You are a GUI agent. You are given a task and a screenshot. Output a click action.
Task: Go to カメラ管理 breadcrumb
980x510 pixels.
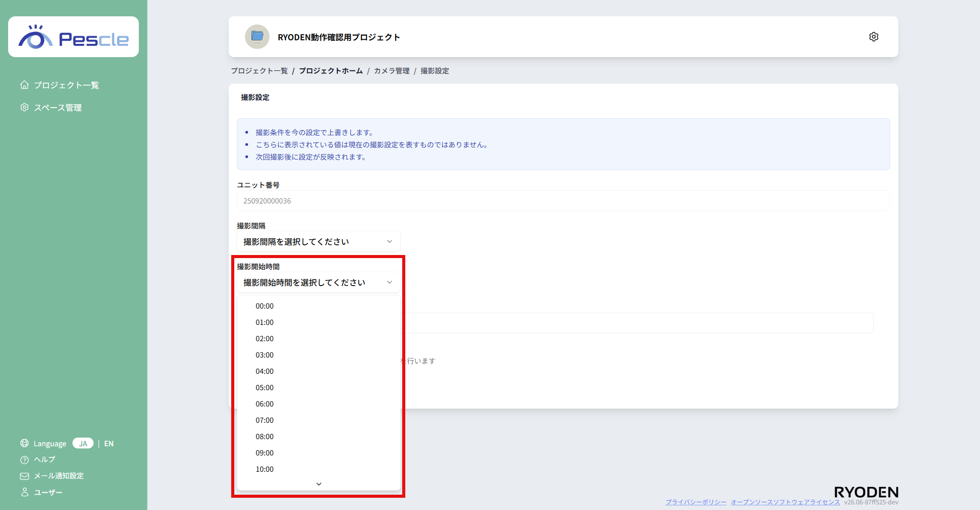(x=391, y=71)
